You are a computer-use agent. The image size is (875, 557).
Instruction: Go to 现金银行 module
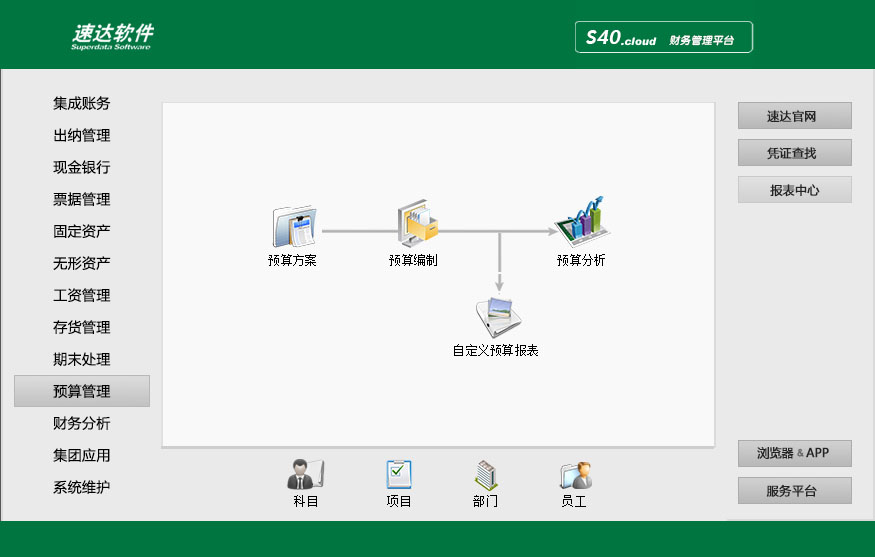81,167
